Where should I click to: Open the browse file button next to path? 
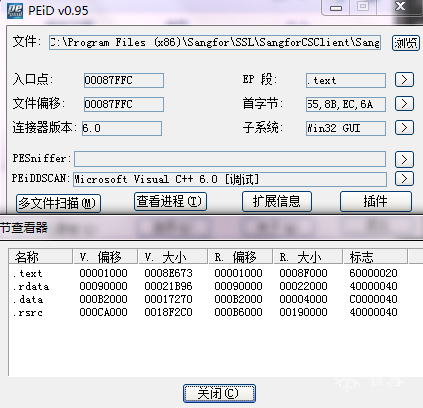coord(405,43)
